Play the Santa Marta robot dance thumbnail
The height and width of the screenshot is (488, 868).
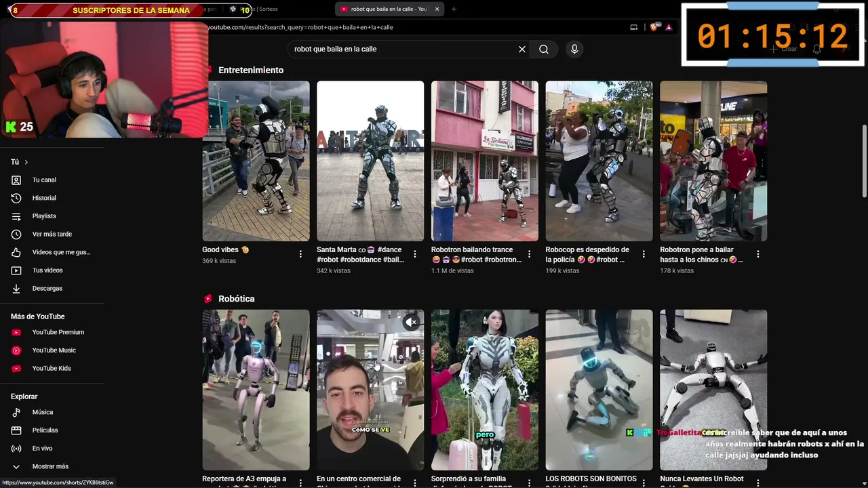[x=370, y=161]
